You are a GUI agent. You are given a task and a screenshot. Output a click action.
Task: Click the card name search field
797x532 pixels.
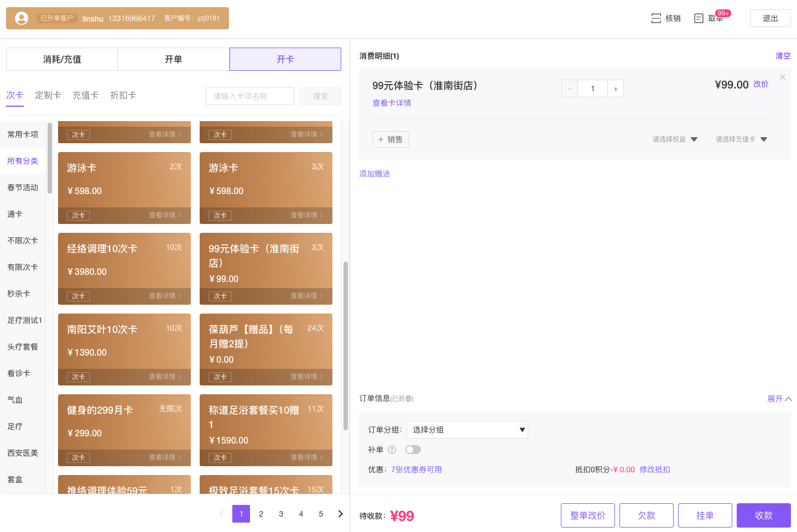(249, 96)
